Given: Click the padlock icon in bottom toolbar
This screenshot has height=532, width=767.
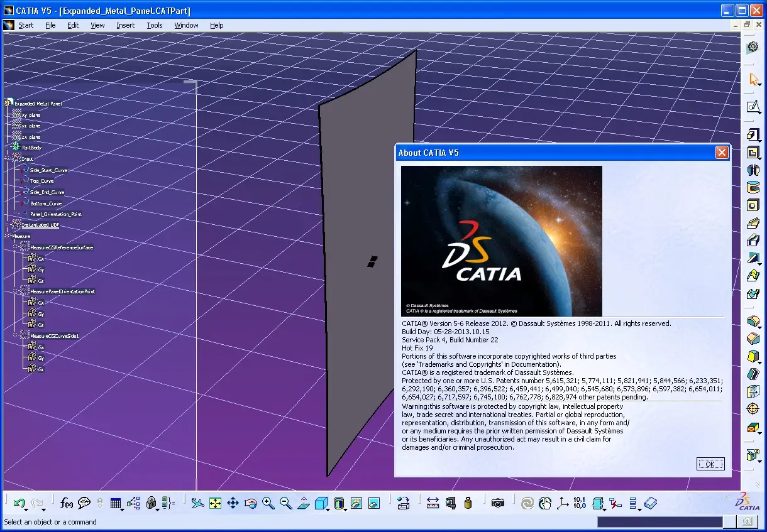Looking at the screenshot, I should click(x=151, y=503).
